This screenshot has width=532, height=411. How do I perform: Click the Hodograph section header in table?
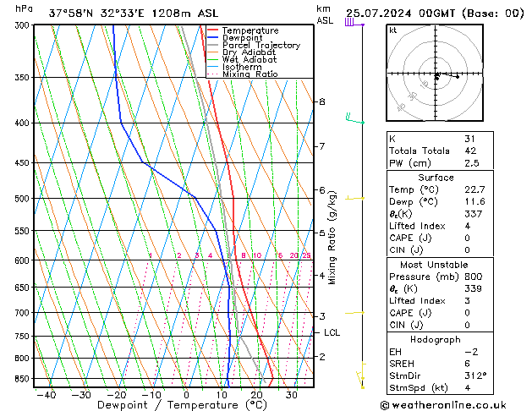pyautogui.click(x=436, y=339)
